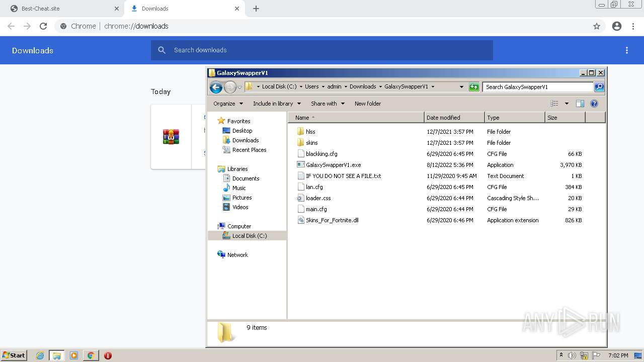Click Search GalaxySwapperV1 input field
The height and width of the screenshot is (362, 644).
(x=538, y=87)
